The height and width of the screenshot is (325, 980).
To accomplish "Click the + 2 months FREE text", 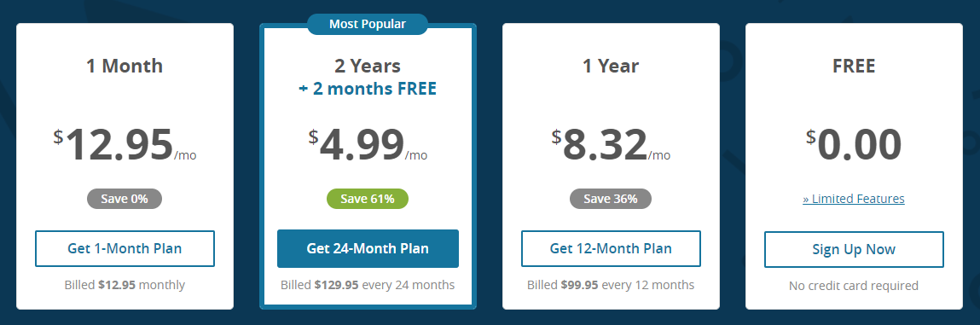I will (368, 89).
